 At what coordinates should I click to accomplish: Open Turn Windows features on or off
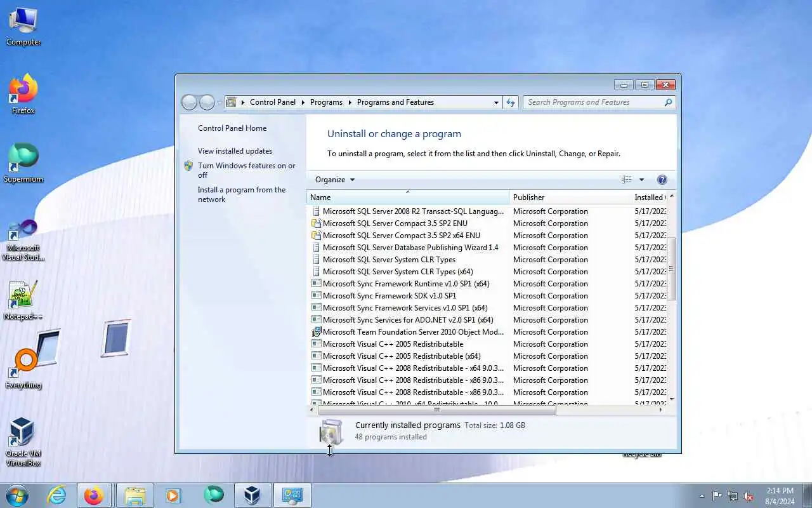pyautogui.click(x=246, y=170)
